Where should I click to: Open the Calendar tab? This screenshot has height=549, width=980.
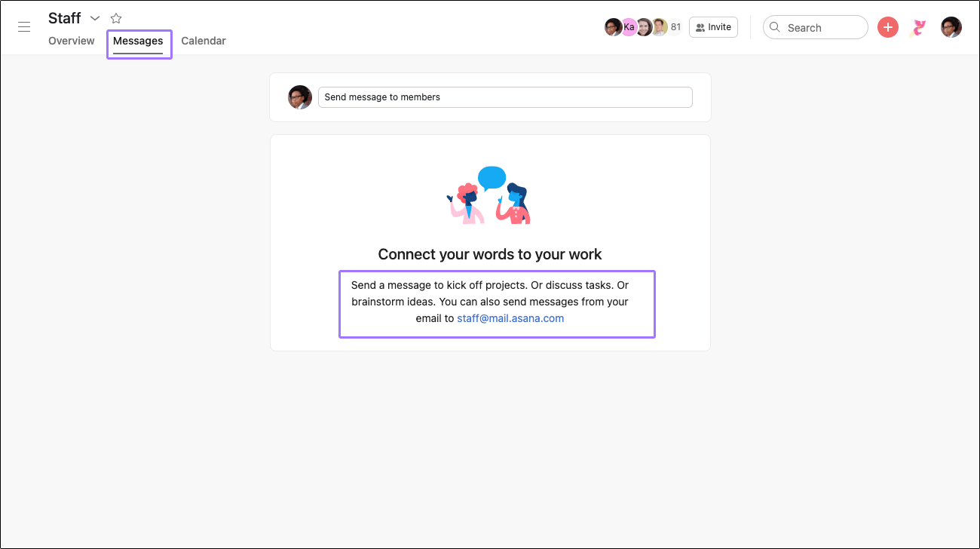click(204, 41)
